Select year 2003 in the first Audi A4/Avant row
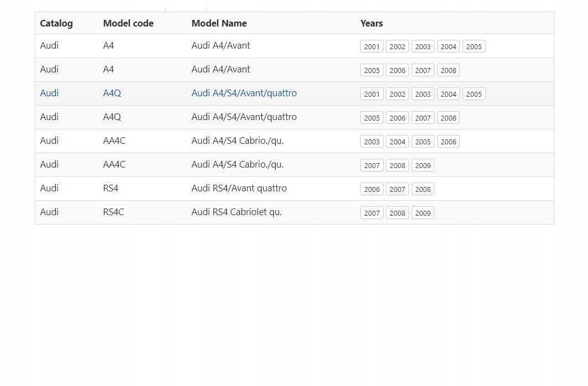 423,46
